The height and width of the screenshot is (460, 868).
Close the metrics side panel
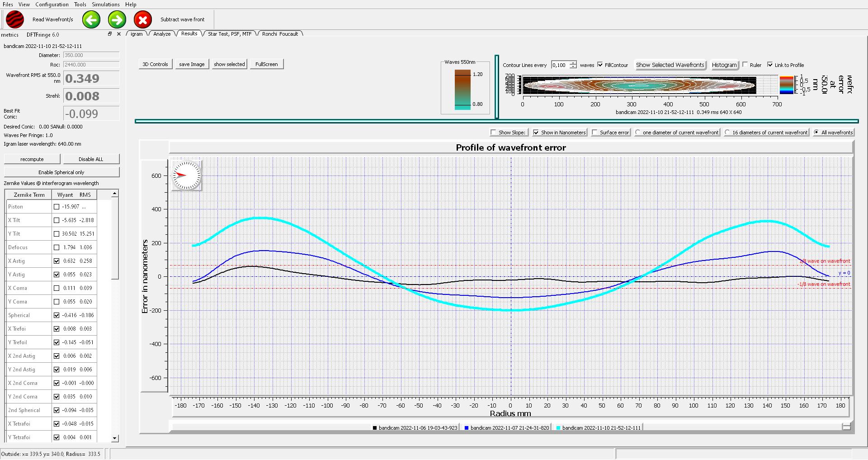119,34
